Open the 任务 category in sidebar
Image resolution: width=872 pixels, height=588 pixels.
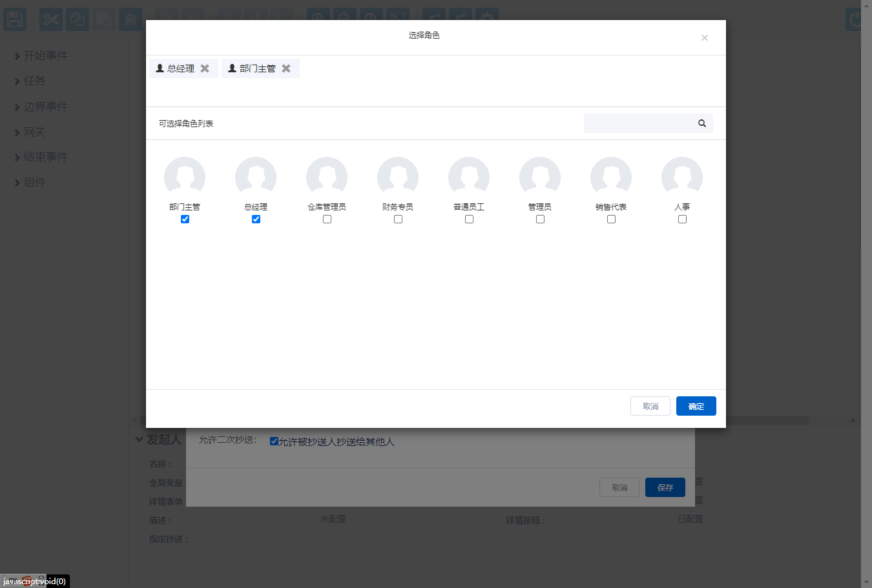pos(30,81)
